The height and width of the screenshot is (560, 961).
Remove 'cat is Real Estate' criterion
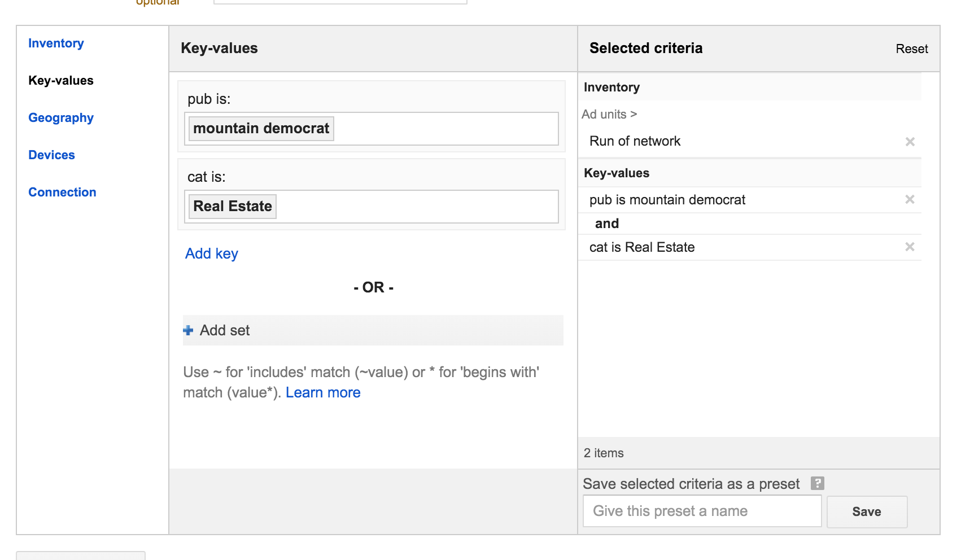pos(910,247)
